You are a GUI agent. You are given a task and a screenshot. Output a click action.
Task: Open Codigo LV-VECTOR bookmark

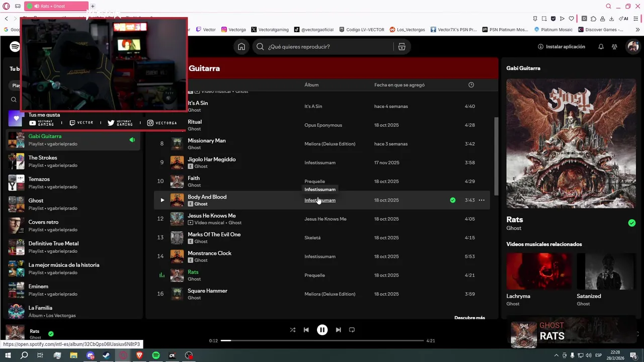click(x=361, y=30)
